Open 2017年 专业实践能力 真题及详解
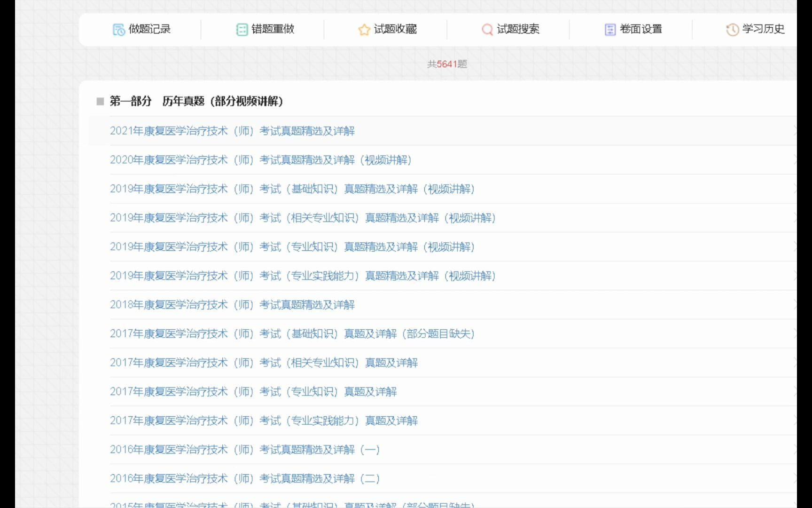812x508 pixels. coord(264,421)
